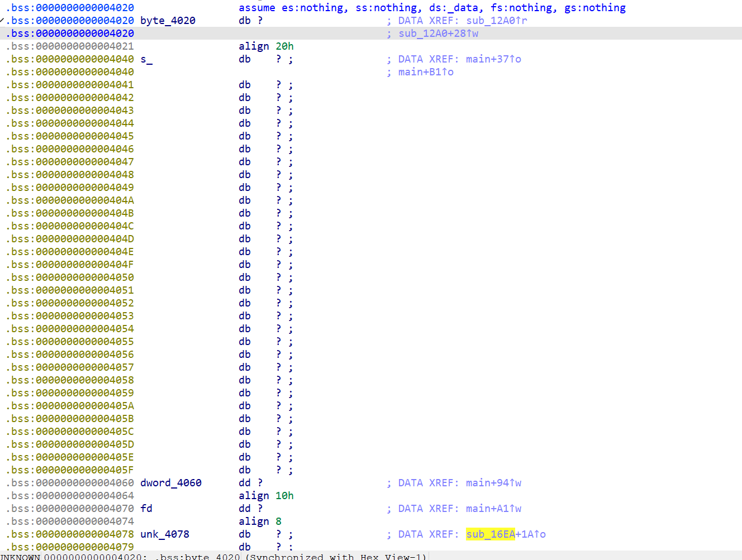Click address .bss:0000000000004043
The width and height of the screenshot is (742, 560).
click(70, 111)
